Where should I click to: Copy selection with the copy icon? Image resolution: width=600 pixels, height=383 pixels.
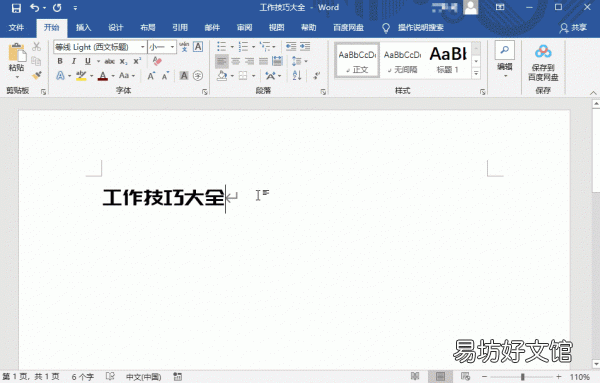tap(36, 61)
